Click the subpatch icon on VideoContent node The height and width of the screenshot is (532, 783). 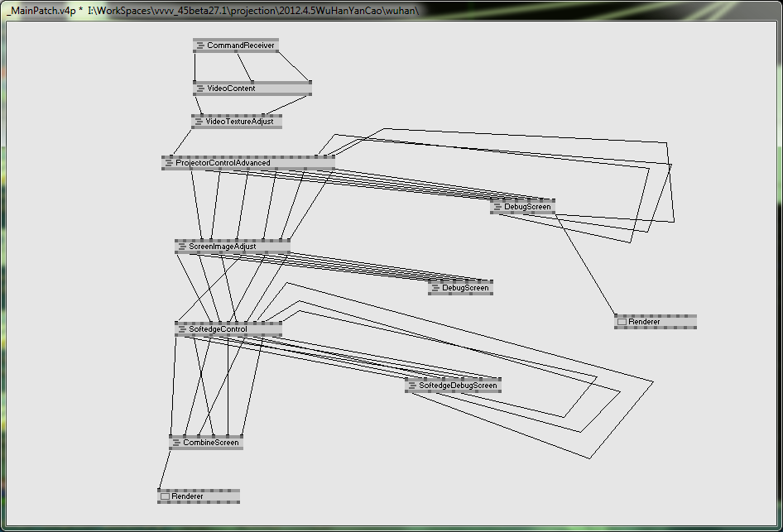[200, 89]
